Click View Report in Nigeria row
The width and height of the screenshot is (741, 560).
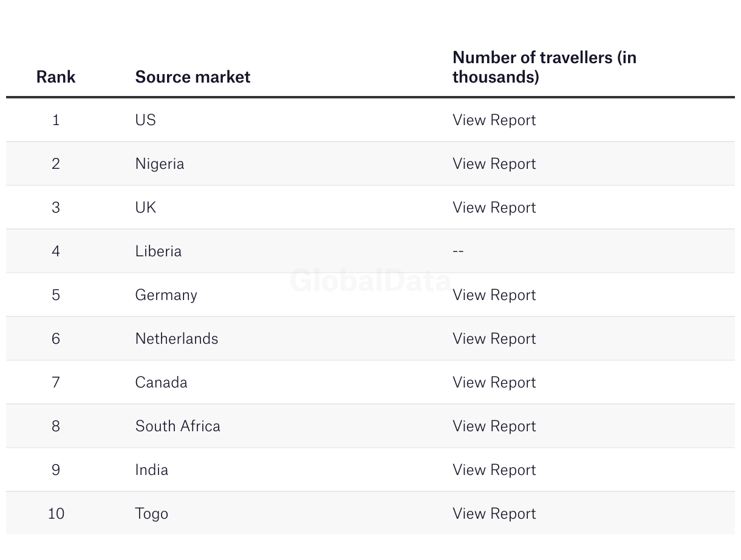[x=494, y=164]
